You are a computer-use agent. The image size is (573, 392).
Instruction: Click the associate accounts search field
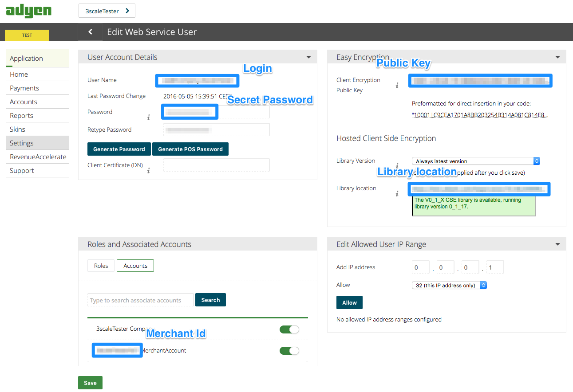[x=140, y=300]
